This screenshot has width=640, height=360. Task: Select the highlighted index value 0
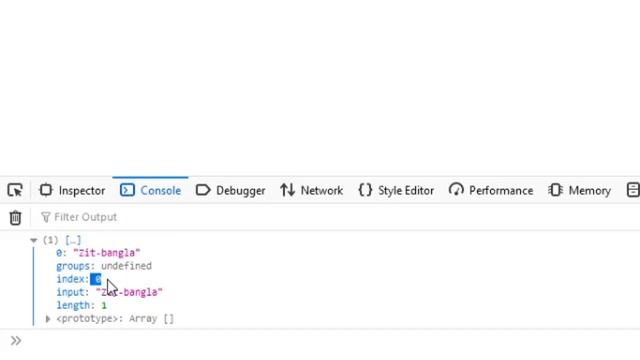(x=96, y=279)
